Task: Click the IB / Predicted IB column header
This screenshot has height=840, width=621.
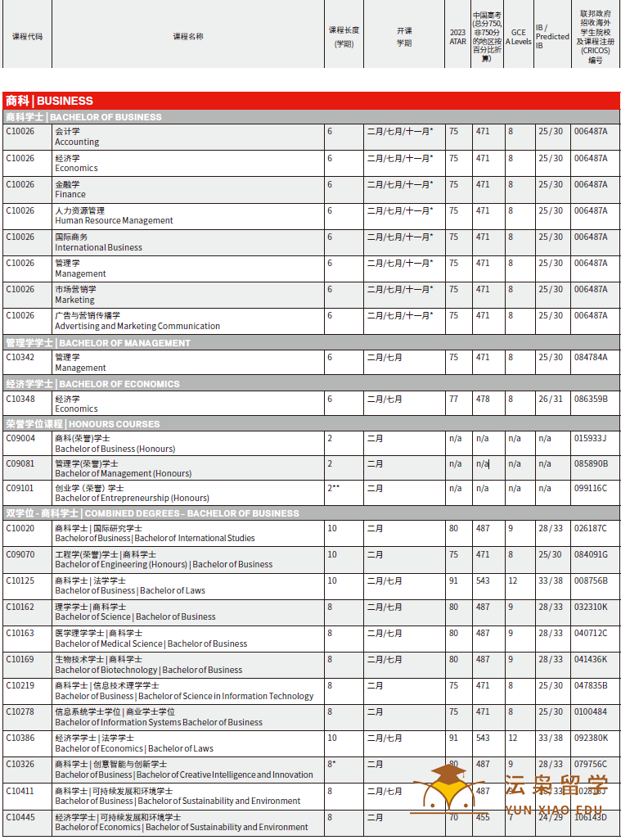Action: coord(552,36)
